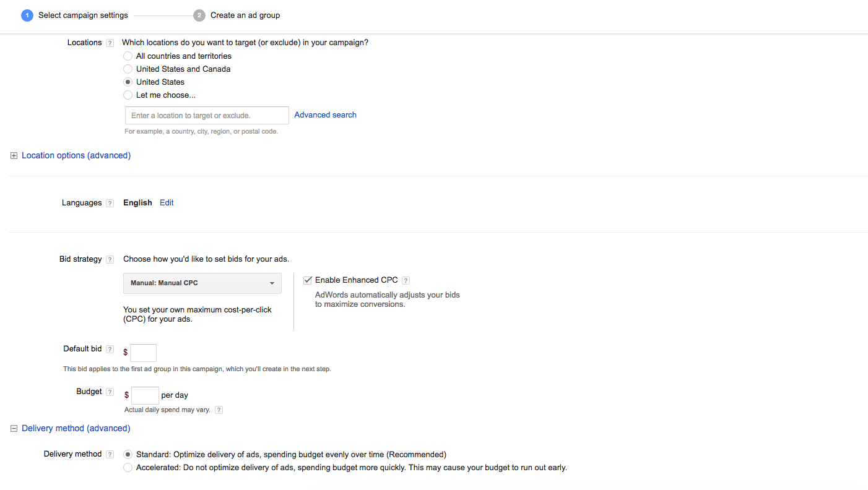This screenshot has width=868, height=490.
Task: Open the Manual CPC bid strategy dropdown
Action: tap(202, 283)
